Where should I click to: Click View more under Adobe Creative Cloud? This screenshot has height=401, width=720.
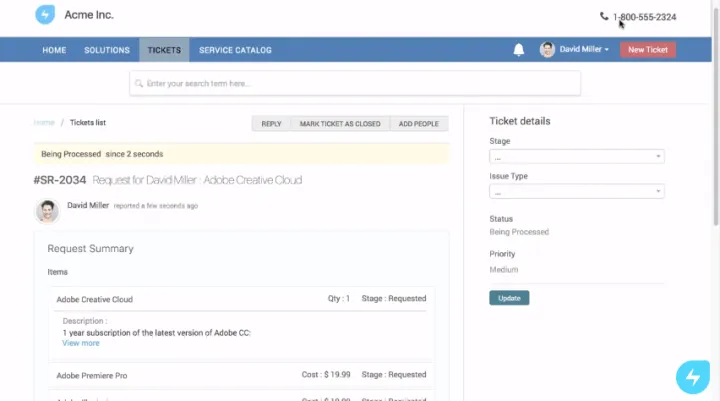click(x=81, y=343)
